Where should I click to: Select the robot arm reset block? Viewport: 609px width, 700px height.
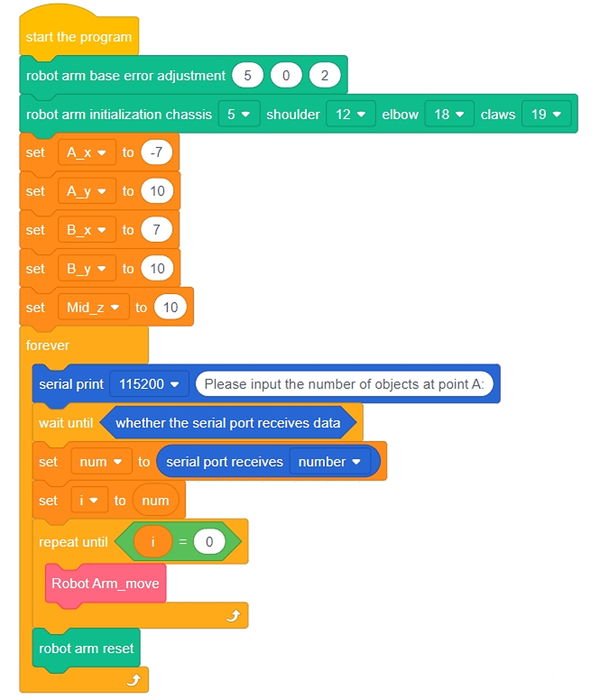86,648
